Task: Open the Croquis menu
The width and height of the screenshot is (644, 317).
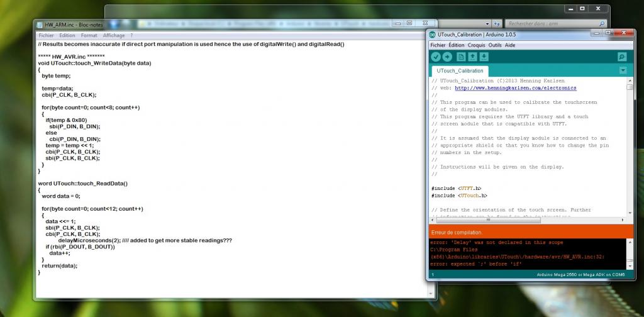Action: point(476,45)
